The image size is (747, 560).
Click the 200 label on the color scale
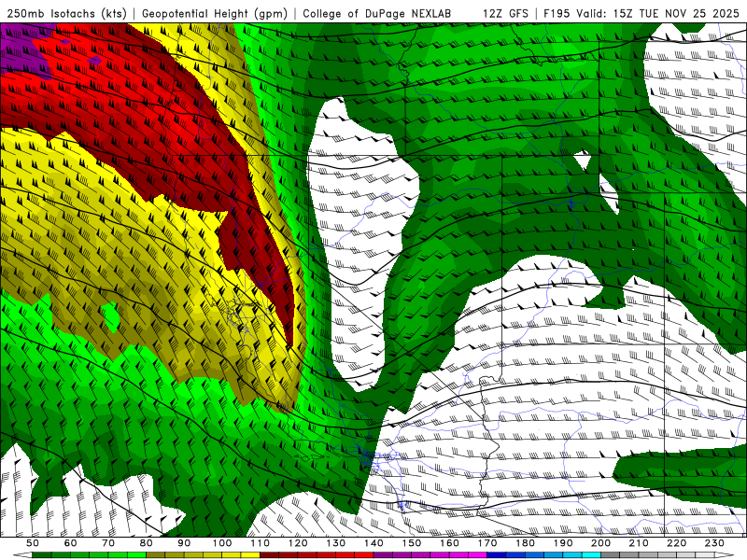600,543
